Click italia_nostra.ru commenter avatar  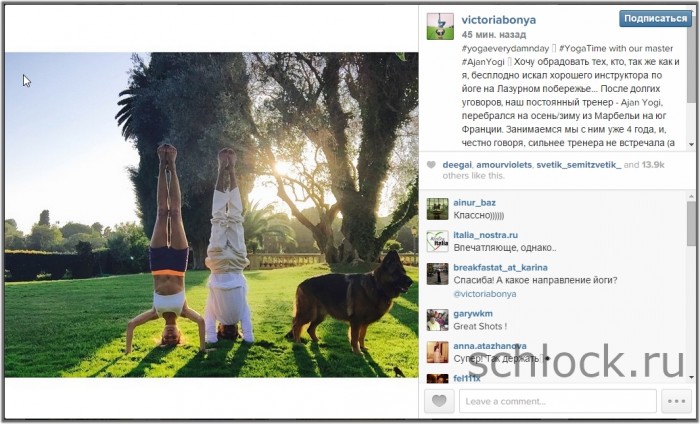tap(438, 241)
